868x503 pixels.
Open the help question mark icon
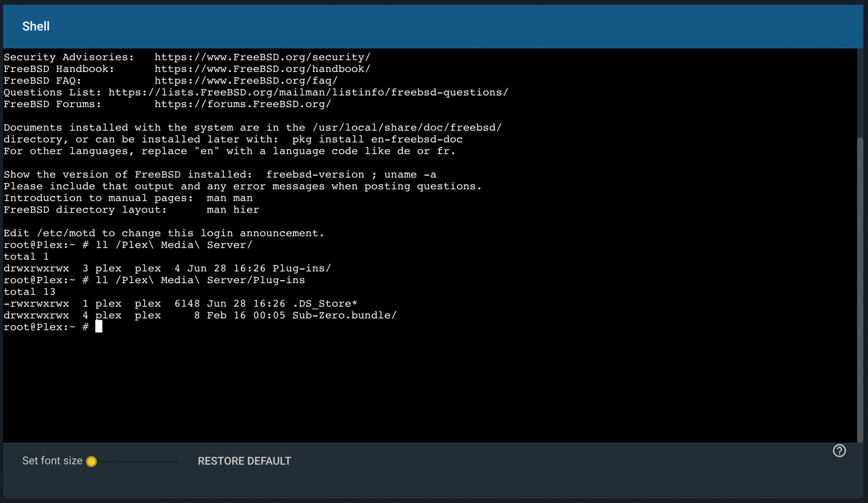(839, 451)
